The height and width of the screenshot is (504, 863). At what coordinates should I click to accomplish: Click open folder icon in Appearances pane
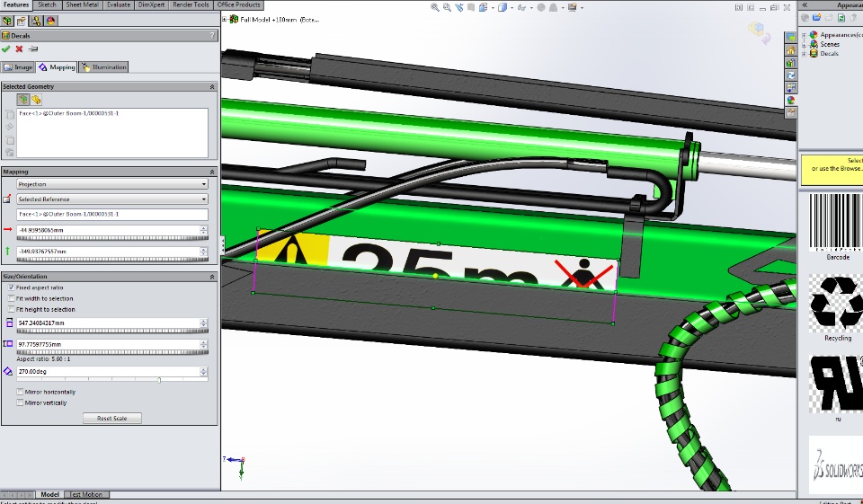tap(817, 18)
